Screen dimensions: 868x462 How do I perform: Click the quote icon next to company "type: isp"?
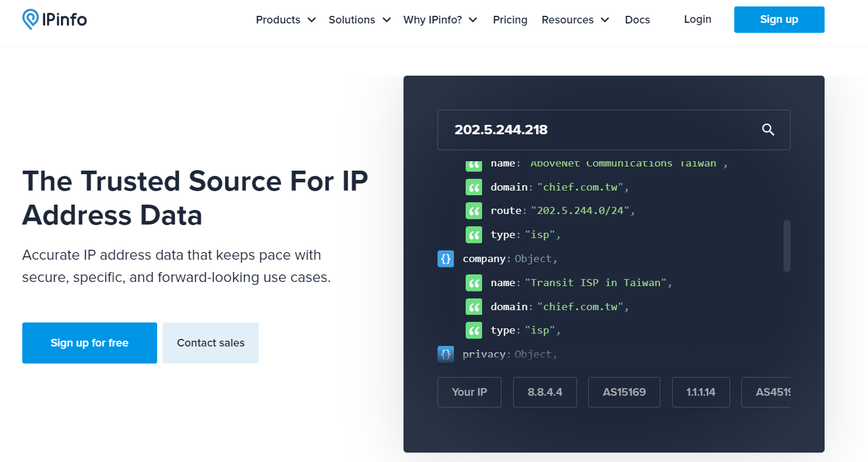(x=473, y=330)
